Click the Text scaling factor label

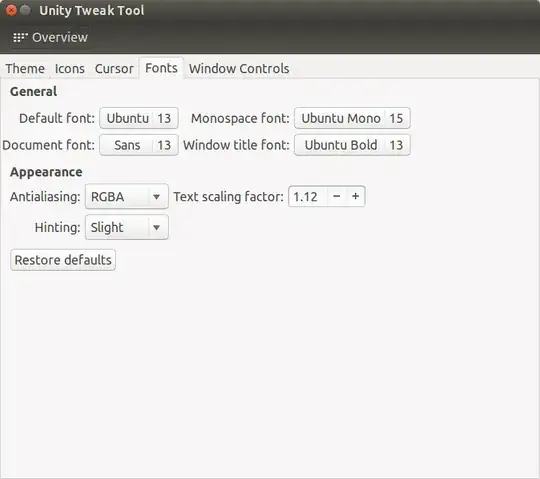(x=228, y=197)
